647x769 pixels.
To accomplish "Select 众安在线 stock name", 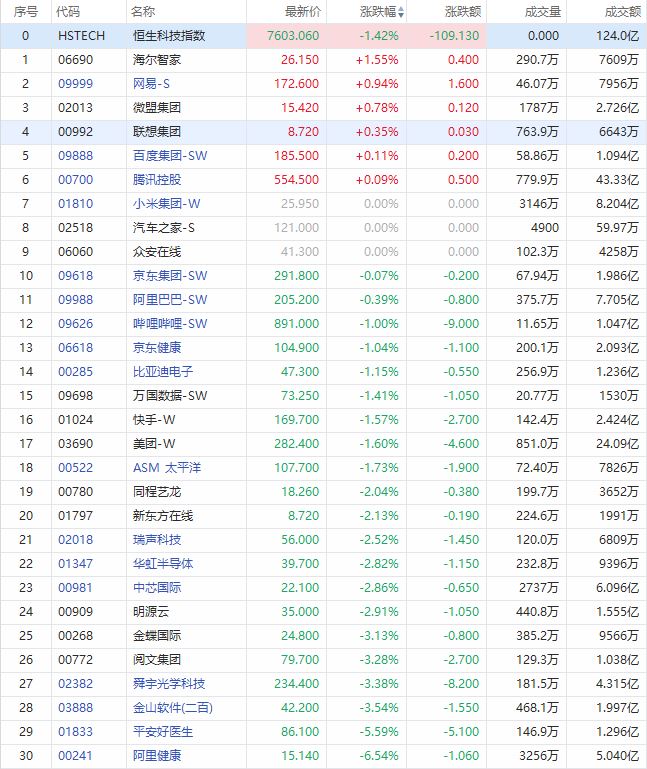I will (x=157, y=252).
